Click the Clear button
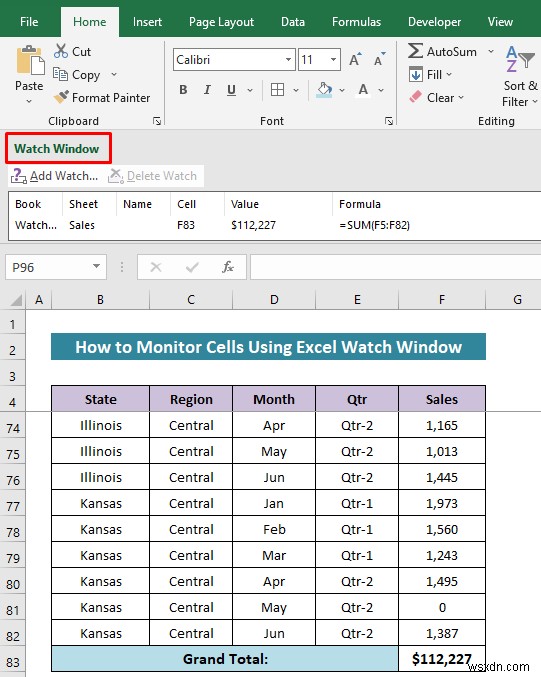The height and width of the screenshot is (677, 541). tap(437, 98)
